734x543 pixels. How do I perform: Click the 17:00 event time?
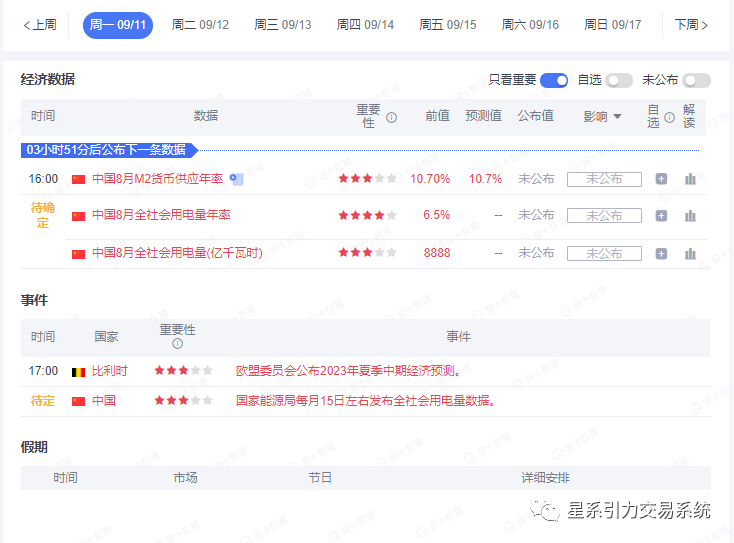coord(43,371)
